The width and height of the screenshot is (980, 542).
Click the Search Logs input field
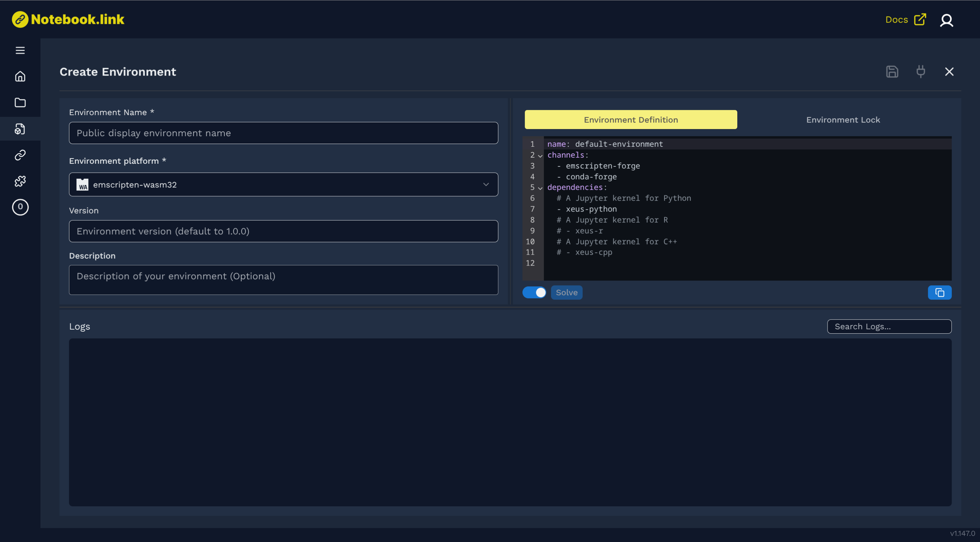point(889,326)
